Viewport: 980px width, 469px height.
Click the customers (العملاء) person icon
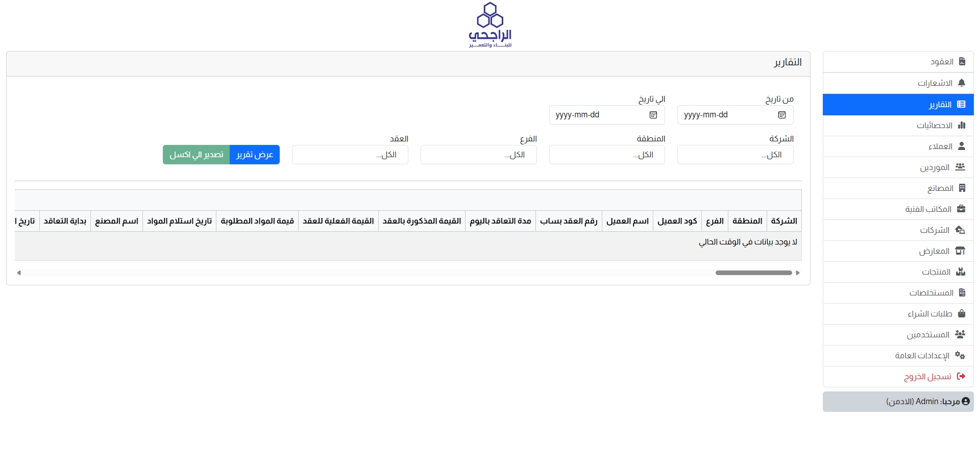coord(962,146)
